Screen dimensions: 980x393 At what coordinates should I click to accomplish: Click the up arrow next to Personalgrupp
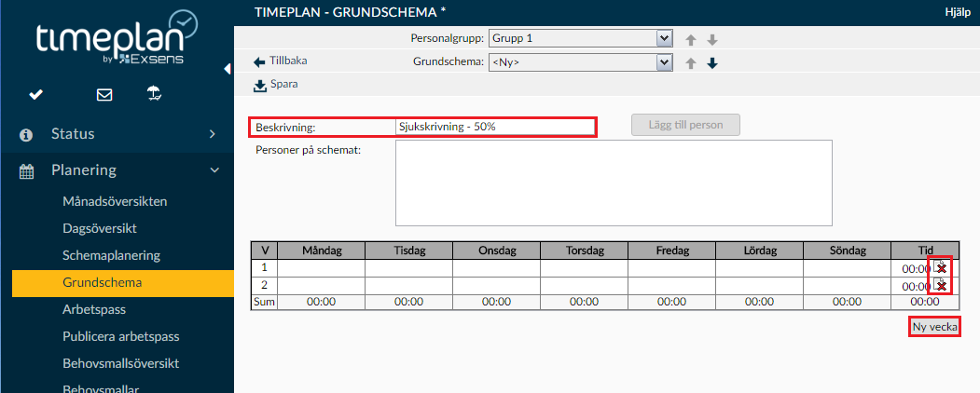click(x=691, y=40)
